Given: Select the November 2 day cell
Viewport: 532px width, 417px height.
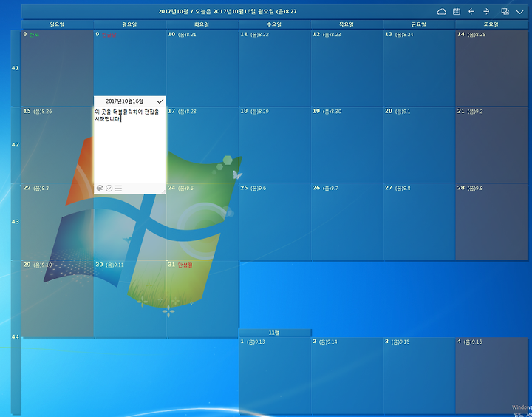Looking at the screenshot, I should (347, 376).
